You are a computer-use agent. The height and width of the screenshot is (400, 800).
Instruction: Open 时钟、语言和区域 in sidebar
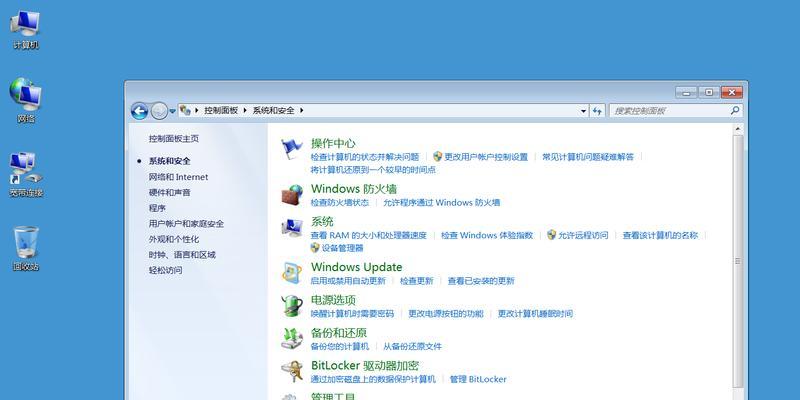tap(182, 255)
